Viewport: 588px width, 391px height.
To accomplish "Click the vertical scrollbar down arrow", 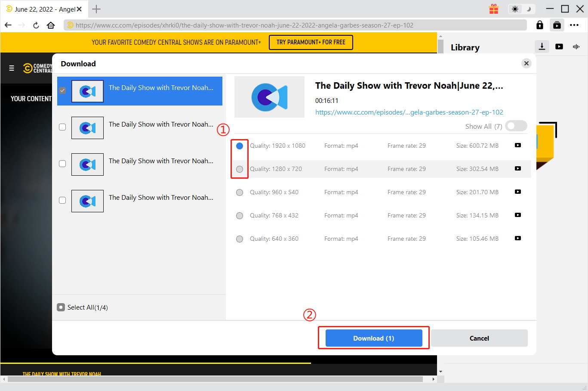I will coord(440,372).
